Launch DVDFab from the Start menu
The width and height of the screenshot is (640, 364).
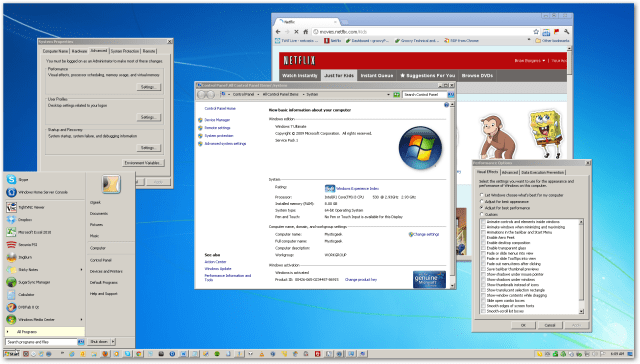pos(23,307)
